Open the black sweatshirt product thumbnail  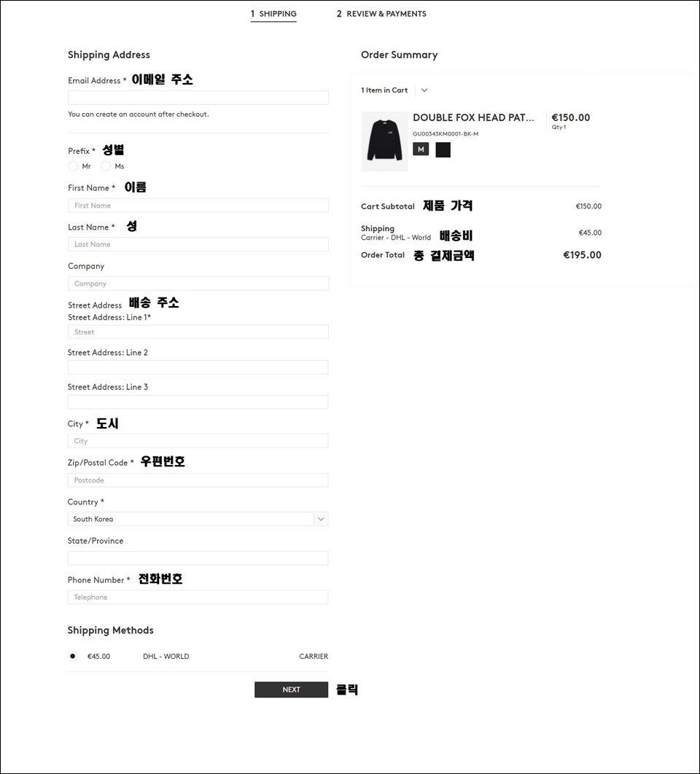click(385, 141)
